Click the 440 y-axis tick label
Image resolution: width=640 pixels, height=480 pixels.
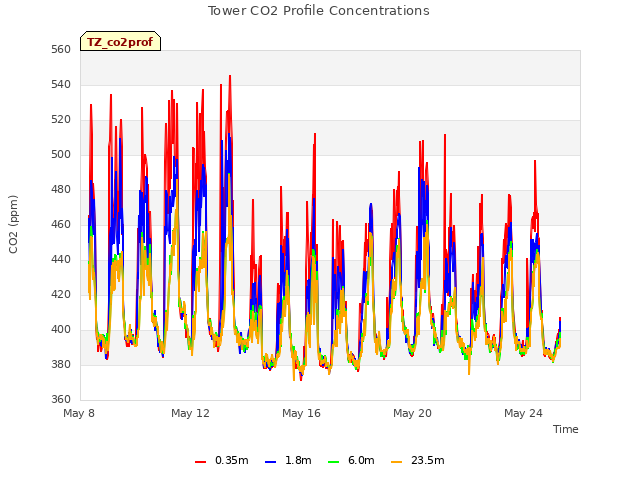tap(61, 260)
